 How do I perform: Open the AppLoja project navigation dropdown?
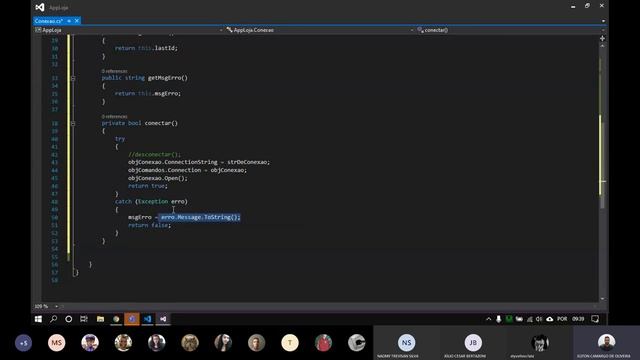click(129, 30)
